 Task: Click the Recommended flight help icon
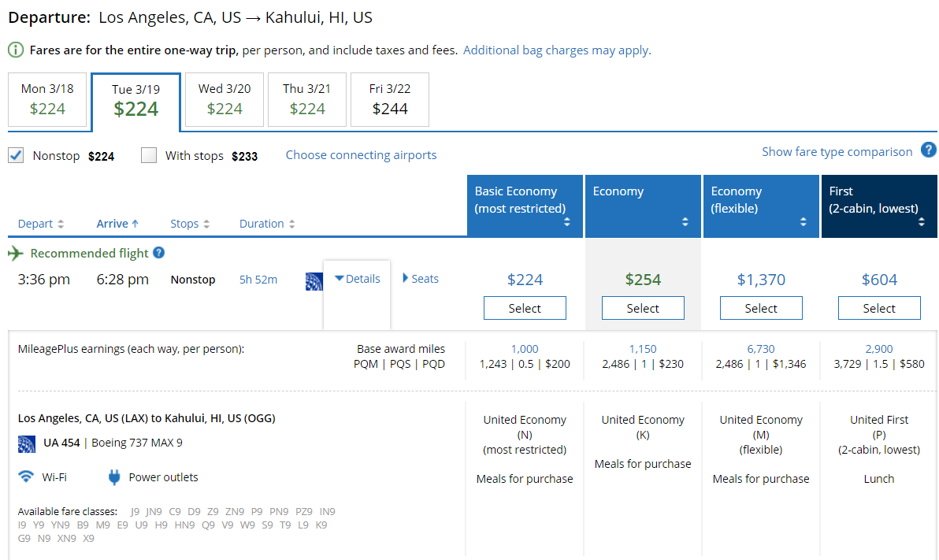158,253
